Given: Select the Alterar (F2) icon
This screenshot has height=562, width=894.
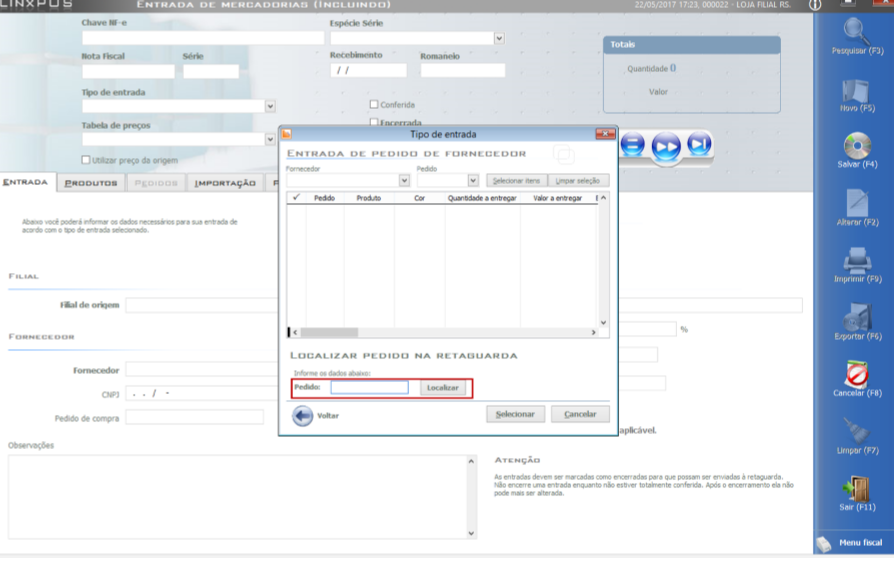Looking at the screenshot, I should pos(857,203).
